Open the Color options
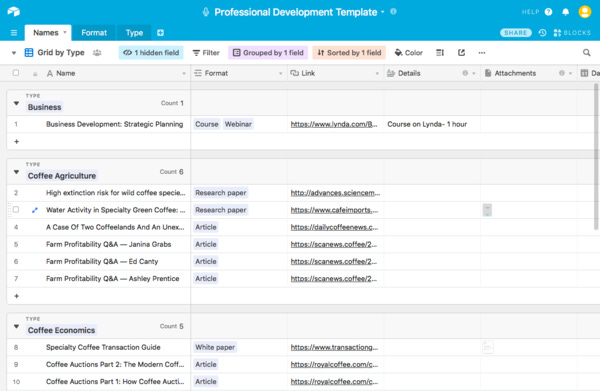The height and width of the screenshot is (391, 600). pyautogui.click(x=409, y=53)
